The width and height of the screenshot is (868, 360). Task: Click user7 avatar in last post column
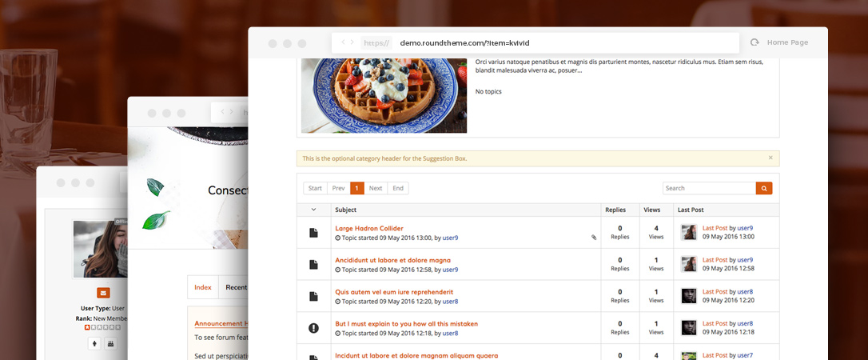[689, 355]
